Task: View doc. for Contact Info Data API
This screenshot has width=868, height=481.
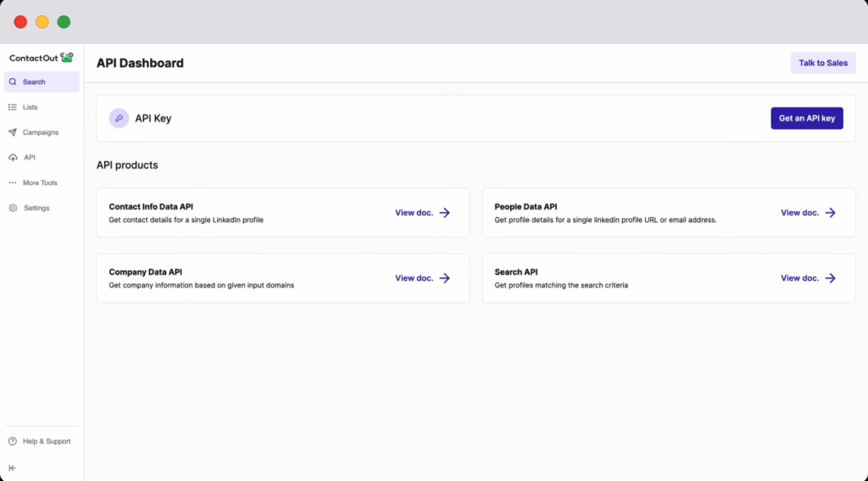Action: pyautogui.click(x=422, y=213)
